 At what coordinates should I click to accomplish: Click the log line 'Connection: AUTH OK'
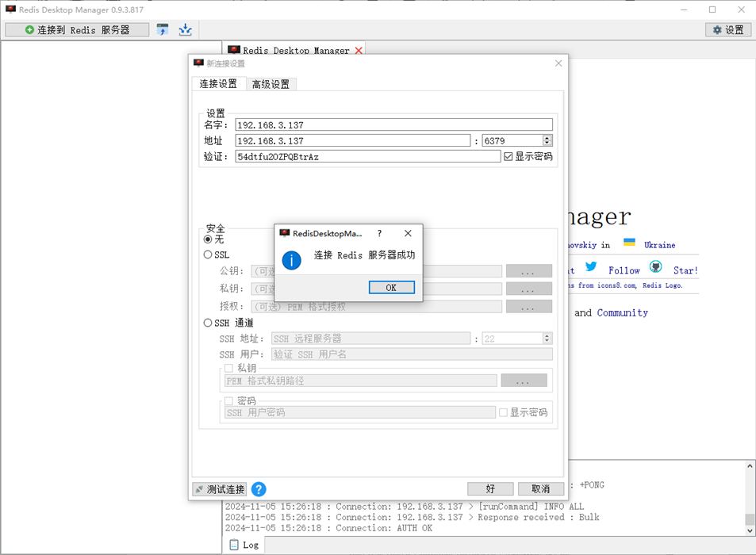pyautogui.click(x=384, y=528)
